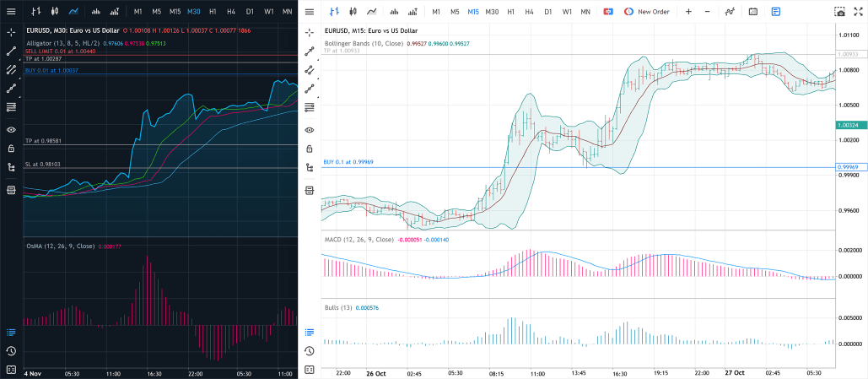The width and height of the screenshot is (868, 379).
Task: Take a chart screenshot with the camera icon
Action: pyautogui.click(x=839, y=12)
